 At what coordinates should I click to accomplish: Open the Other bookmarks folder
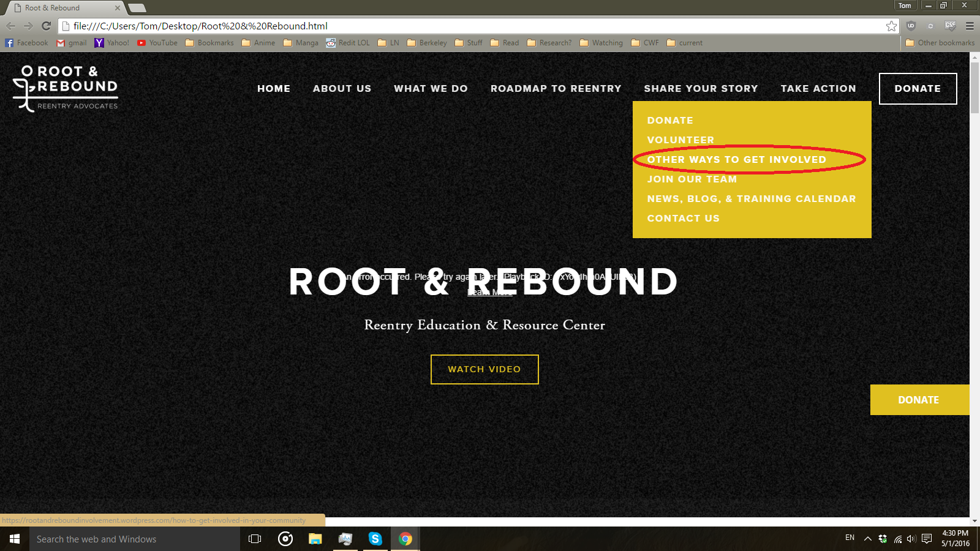[x=940, y=43]
